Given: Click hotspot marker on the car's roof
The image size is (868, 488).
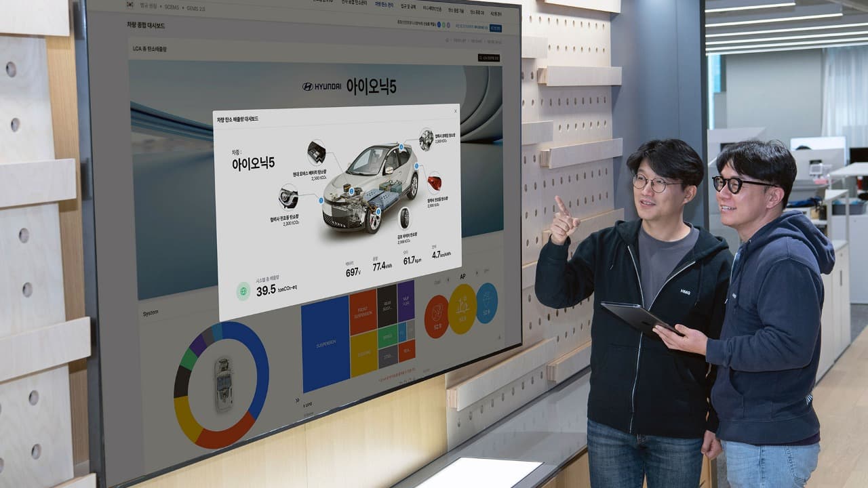Looking at the screenshot, I should (x=401, y=146).
